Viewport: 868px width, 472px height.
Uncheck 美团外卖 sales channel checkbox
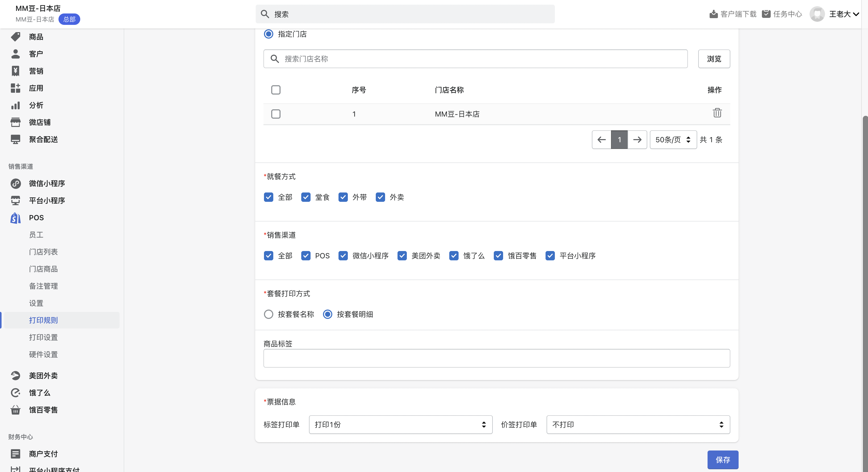[402, 256]
